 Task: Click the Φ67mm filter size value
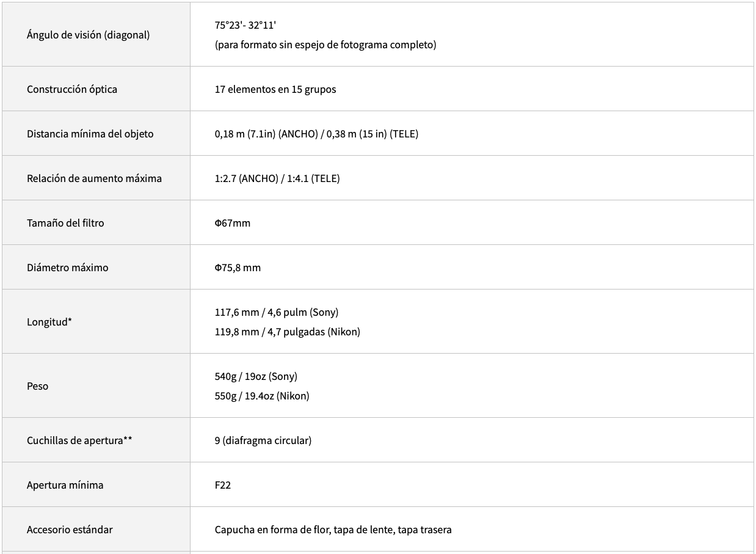point(233,223)
